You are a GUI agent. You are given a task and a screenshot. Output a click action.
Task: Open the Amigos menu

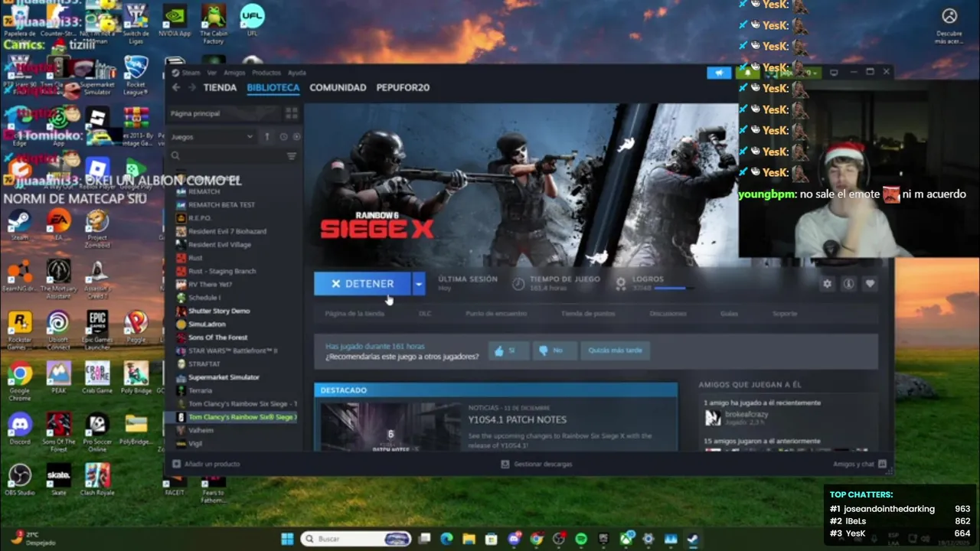point(234,73)
